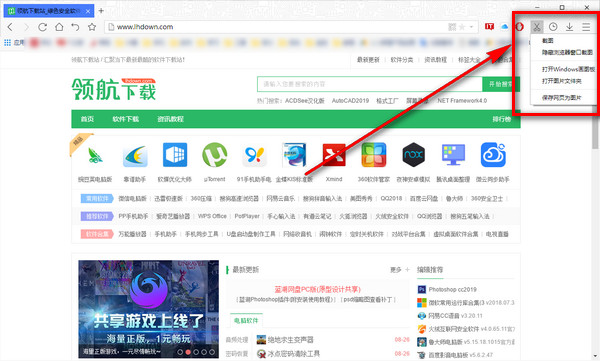Viewport: 600px width, 361px height.
Task: Open the apps grid in bookmarks bar
Action: pyautogui.click(x=7, y=42)
